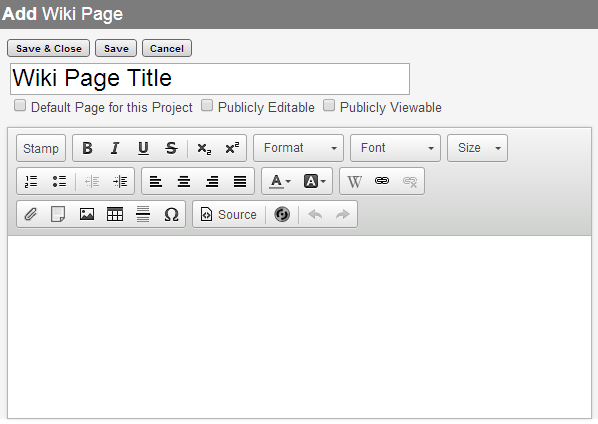This screenshot has height=424, width=598.
Task: Toggle strikethrough text formatting
Action: click(171, 148)
